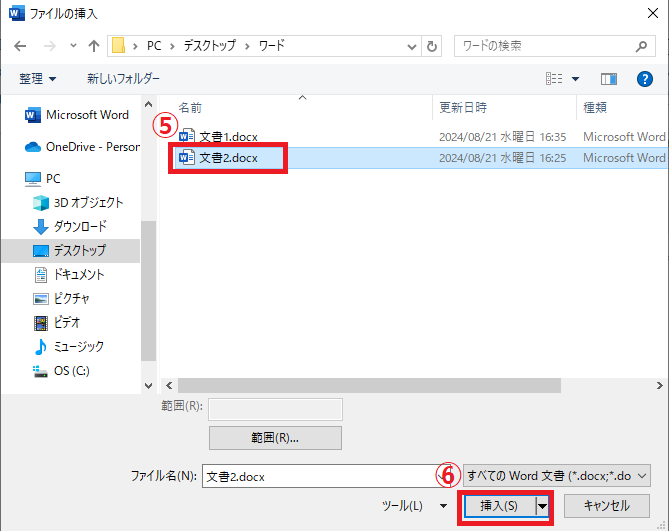
Task: Expand the address bar history dropdown
Action: tap(411, 46)
